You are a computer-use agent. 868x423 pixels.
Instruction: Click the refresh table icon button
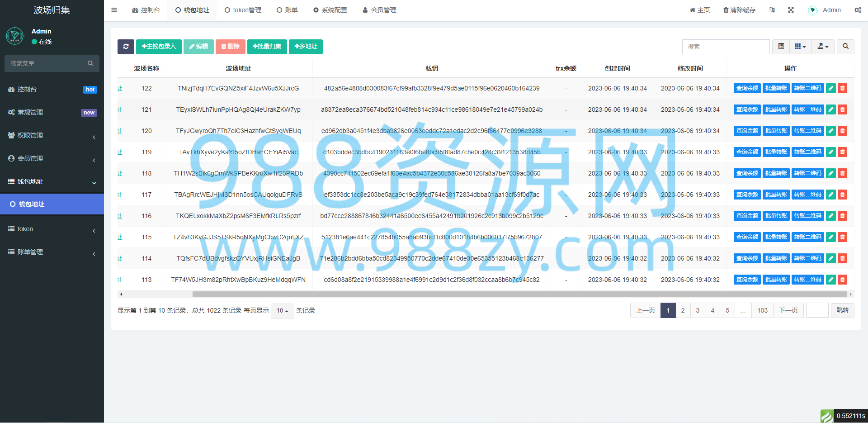pos(126,47)
